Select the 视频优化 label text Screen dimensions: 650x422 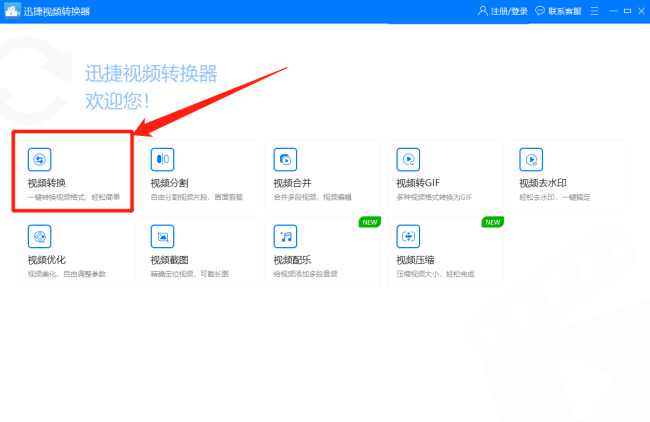pyautogui.click(x=47, y=260)
